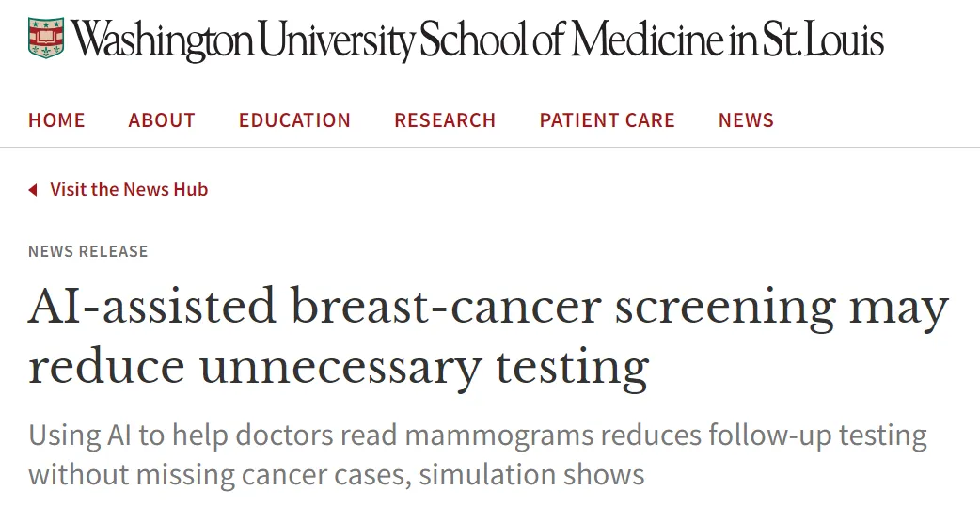
Task: Click 'St. Louis' in the header wordmark
Action: tap(824, 40)
